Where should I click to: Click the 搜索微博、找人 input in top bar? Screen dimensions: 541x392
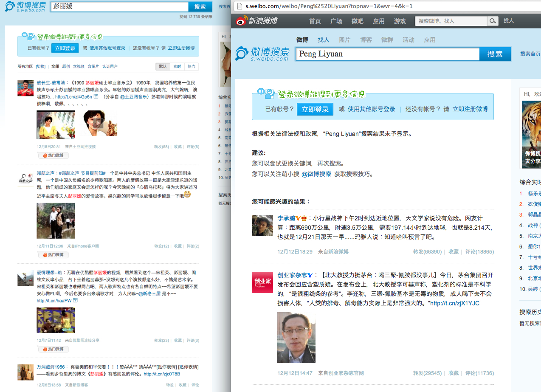[451, 21]
